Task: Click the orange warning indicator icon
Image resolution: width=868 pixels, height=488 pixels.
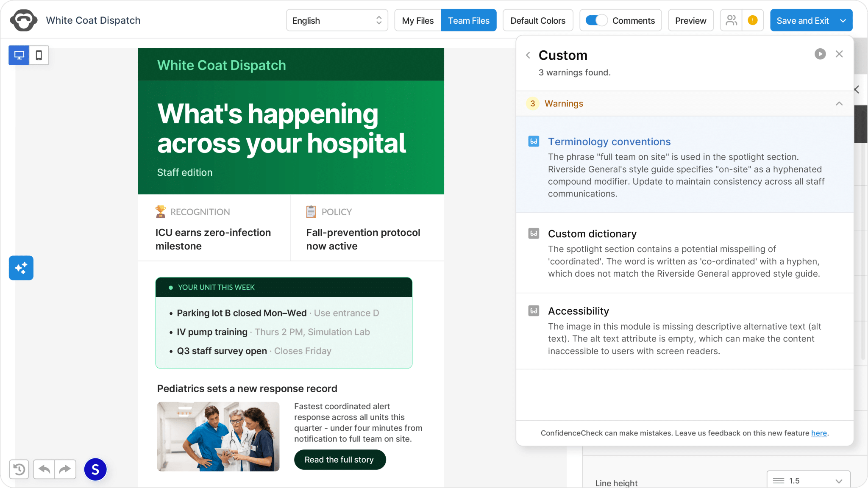Action: pyautogui.click(x=753, y=20)
